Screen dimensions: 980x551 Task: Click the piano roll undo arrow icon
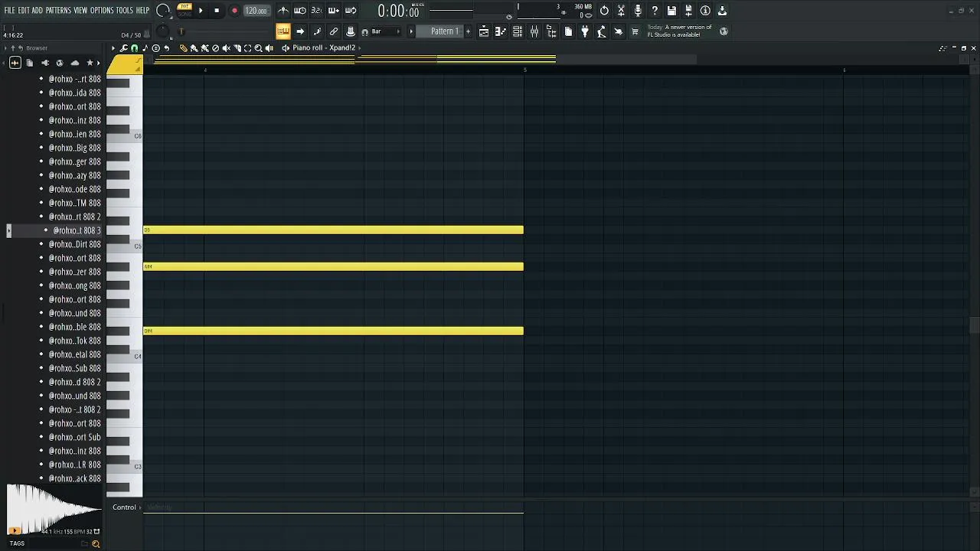[166, 47]
